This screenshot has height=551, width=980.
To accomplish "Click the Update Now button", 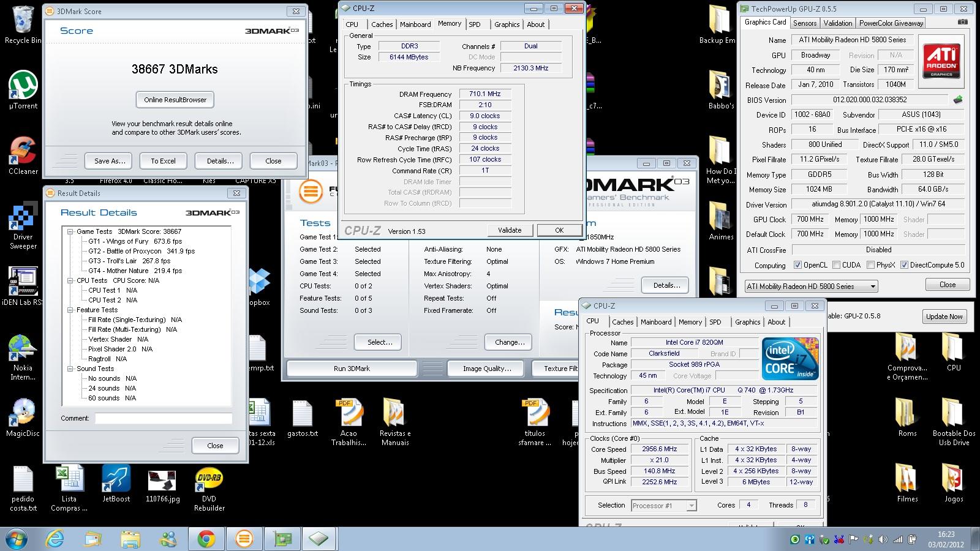I will point(944,317).
